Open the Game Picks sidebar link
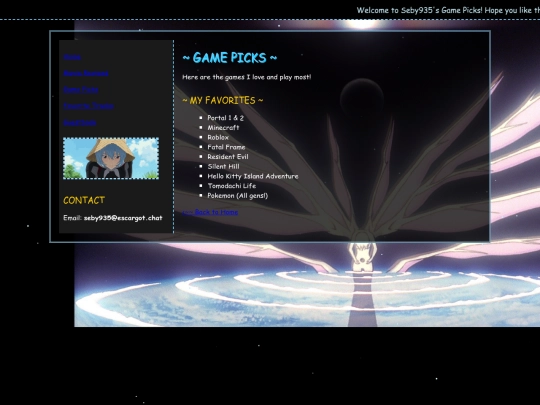 pyautogui.click(x=81, y=90)
